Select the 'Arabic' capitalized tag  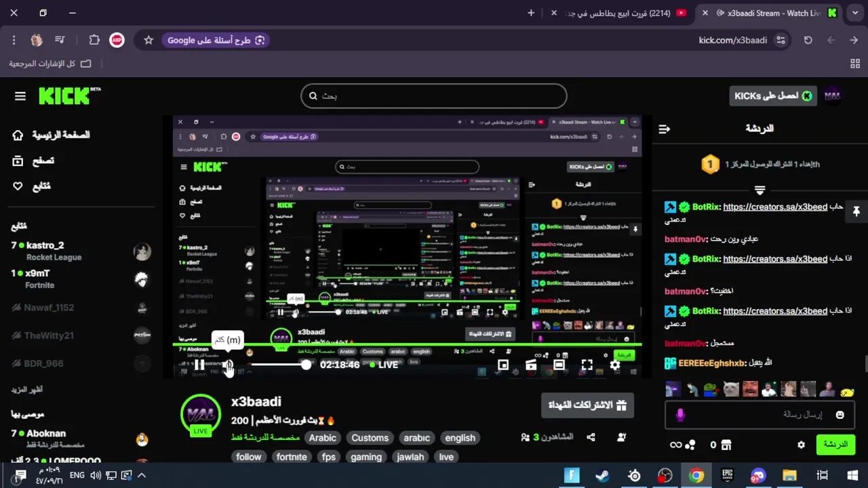click(322, 438)
